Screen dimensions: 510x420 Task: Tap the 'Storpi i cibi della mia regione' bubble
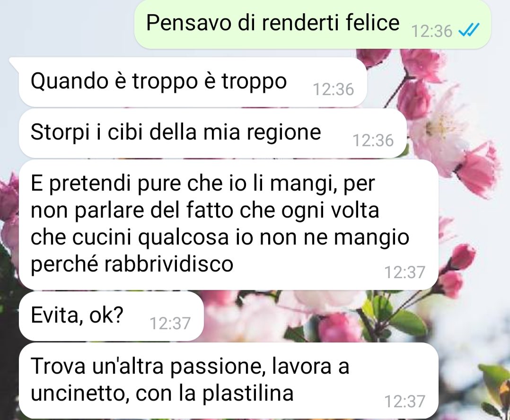213,133
